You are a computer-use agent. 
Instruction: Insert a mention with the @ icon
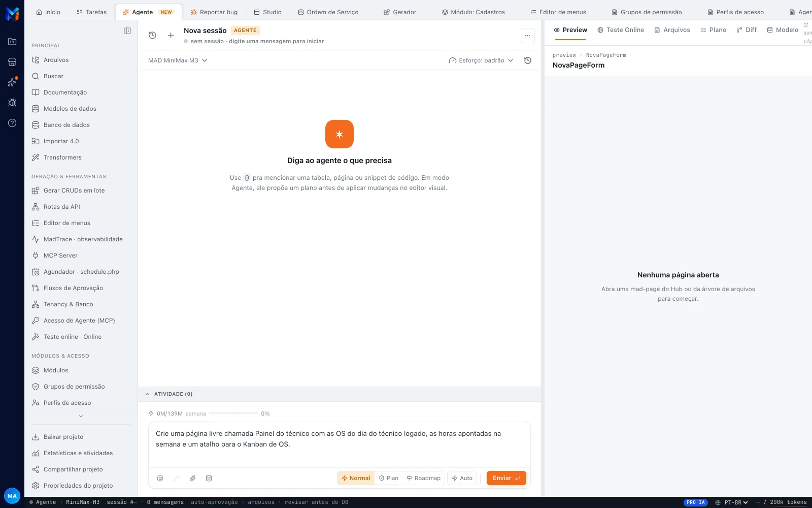coord(160,478)
